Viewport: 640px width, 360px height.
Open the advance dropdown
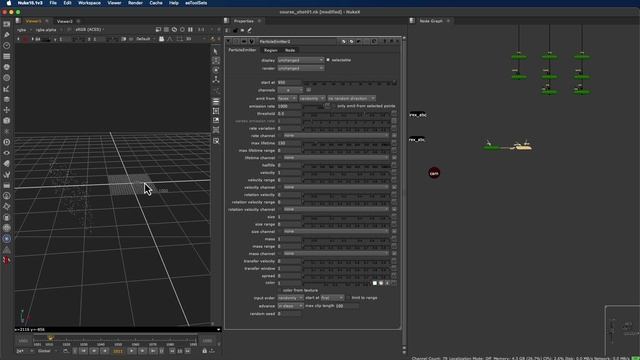click(290, 306)
